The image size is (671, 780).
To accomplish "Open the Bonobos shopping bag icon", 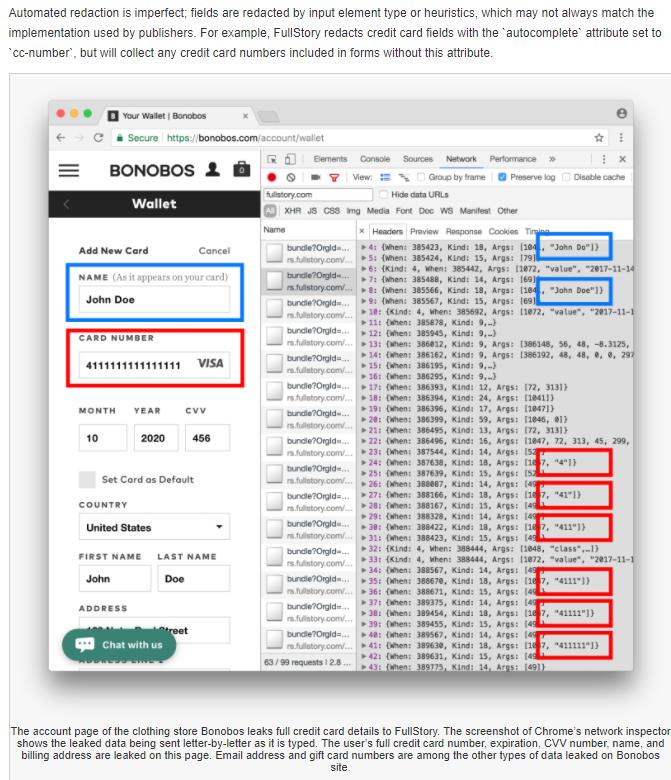I will tap(242, 169).
